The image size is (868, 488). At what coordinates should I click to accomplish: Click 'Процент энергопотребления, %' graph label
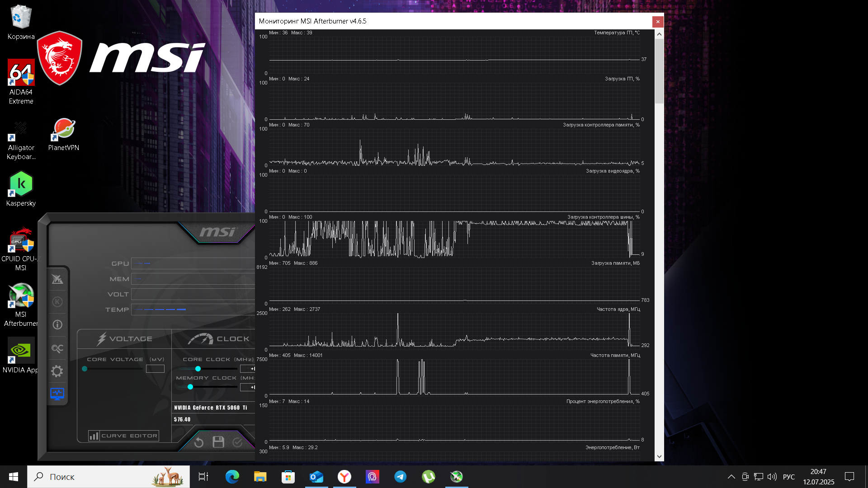tap(603, 401)
